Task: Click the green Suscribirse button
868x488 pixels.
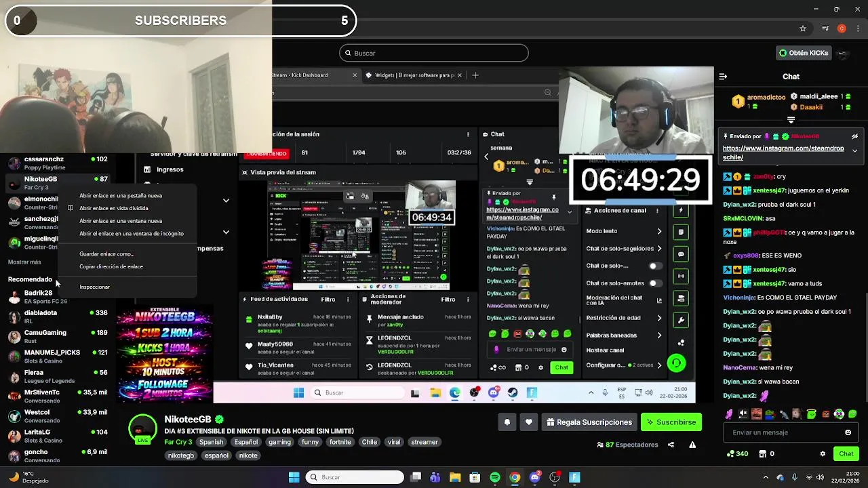Action: [x=671, y=422]
